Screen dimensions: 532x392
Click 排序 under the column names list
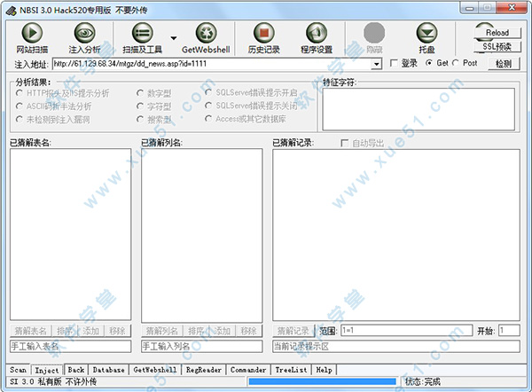coord(196,331)
